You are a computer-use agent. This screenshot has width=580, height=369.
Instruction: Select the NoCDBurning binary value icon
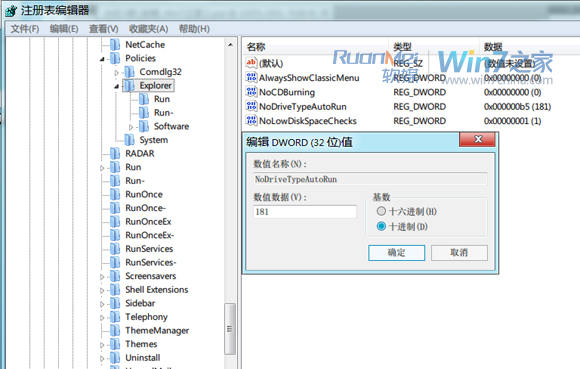point(251,92)
